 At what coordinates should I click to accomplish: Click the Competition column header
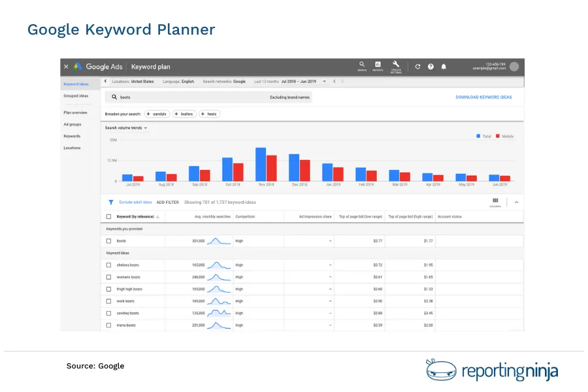245,217
